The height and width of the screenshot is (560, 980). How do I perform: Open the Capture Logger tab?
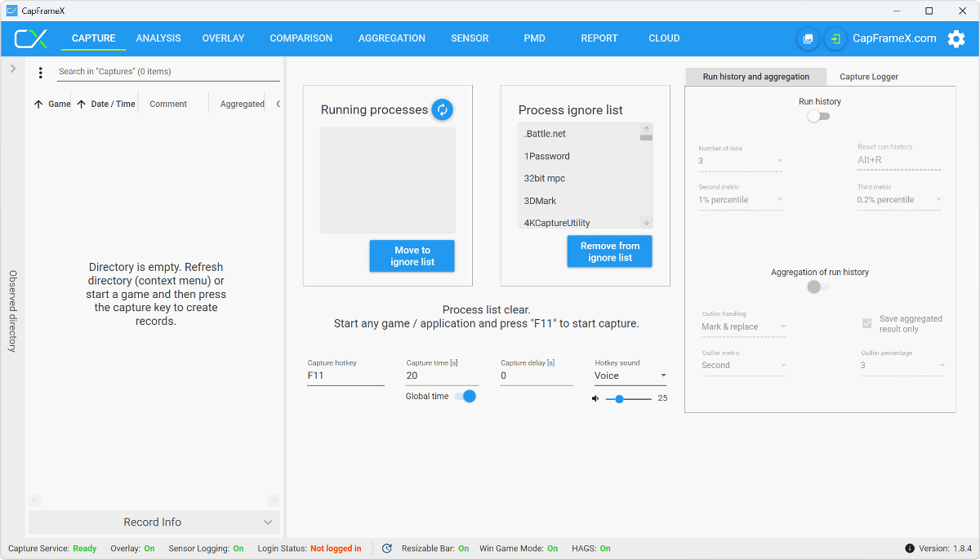pyautogui.click(x=869, y=77)
